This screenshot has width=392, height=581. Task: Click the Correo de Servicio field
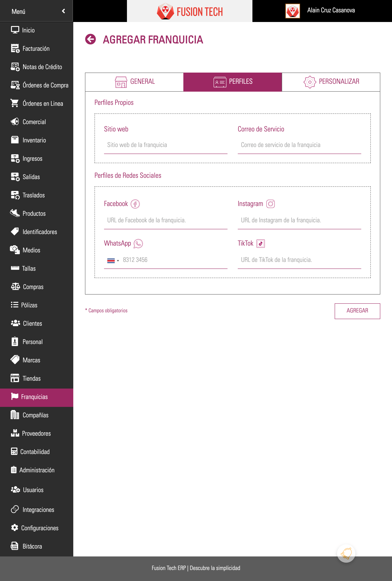pyautogui.click(x=299, y=145)
